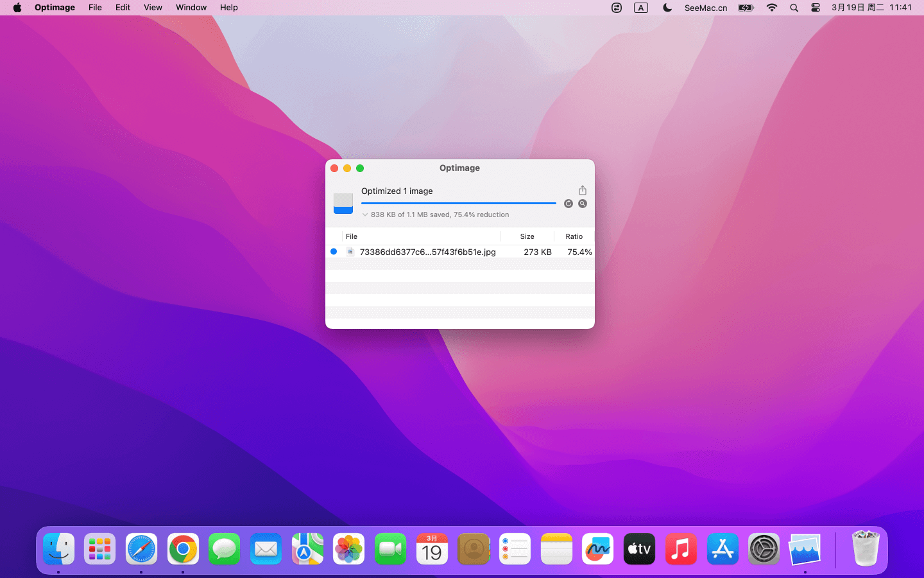Image resolution: width=924 pixels, height=578 pixels.
Task: Close the Optimage window
Action: coord(334,168)
